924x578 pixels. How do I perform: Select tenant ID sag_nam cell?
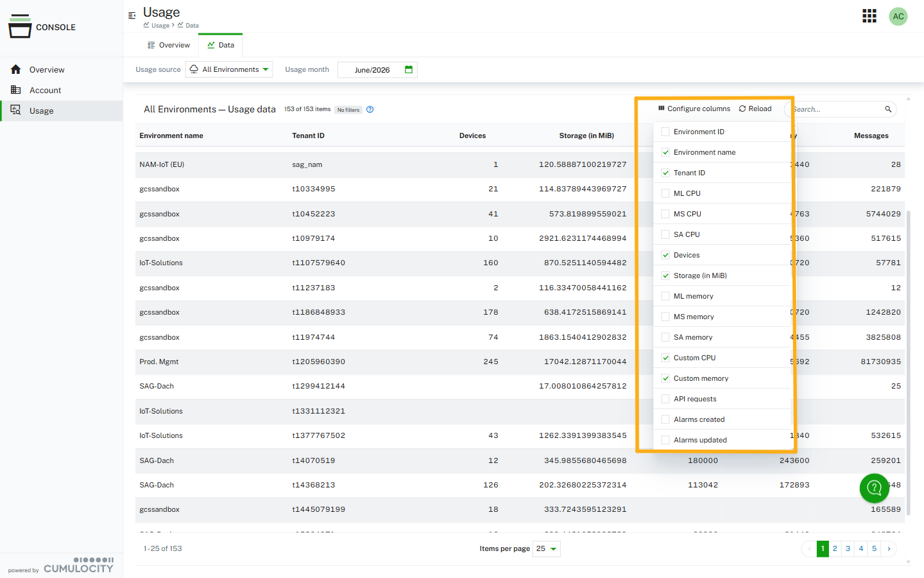[307, 164]
